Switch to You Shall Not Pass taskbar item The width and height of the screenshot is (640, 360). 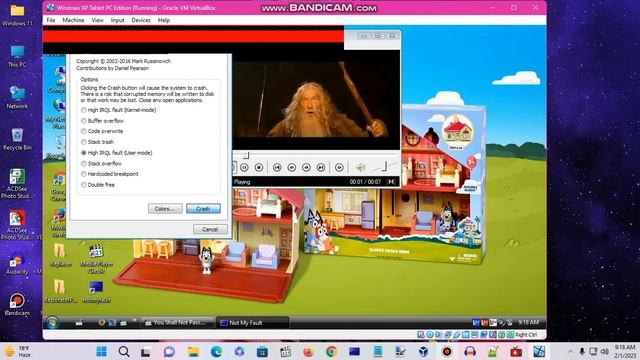177,322
